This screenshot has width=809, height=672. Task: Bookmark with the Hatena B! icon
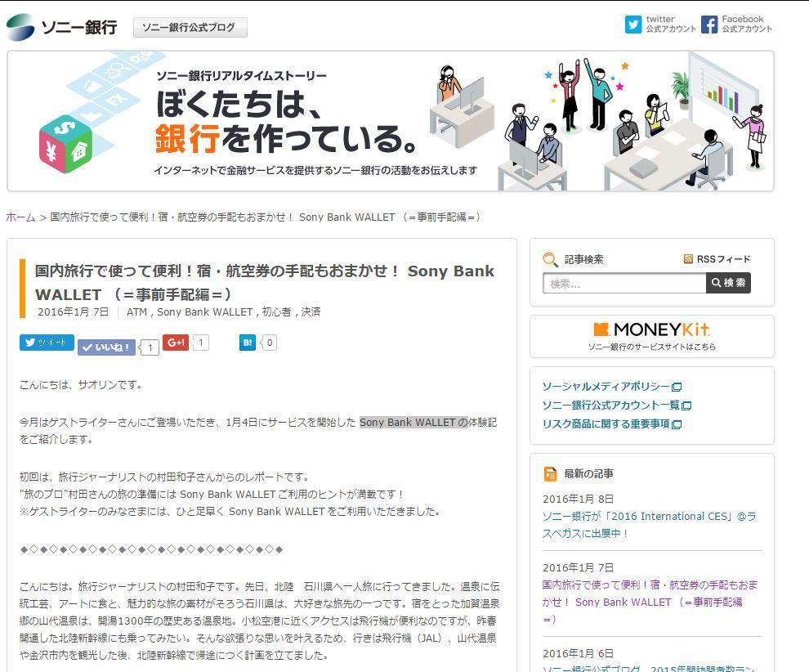pos(248,343)
